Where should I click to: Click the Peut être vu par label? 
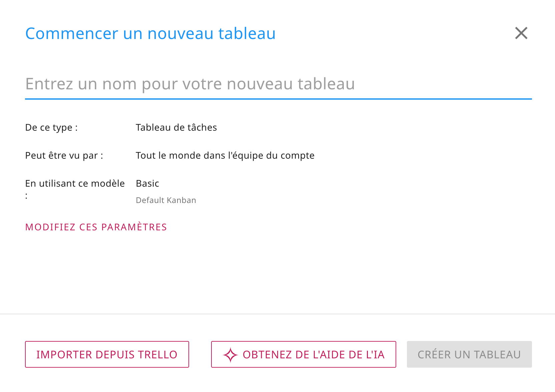64,155
